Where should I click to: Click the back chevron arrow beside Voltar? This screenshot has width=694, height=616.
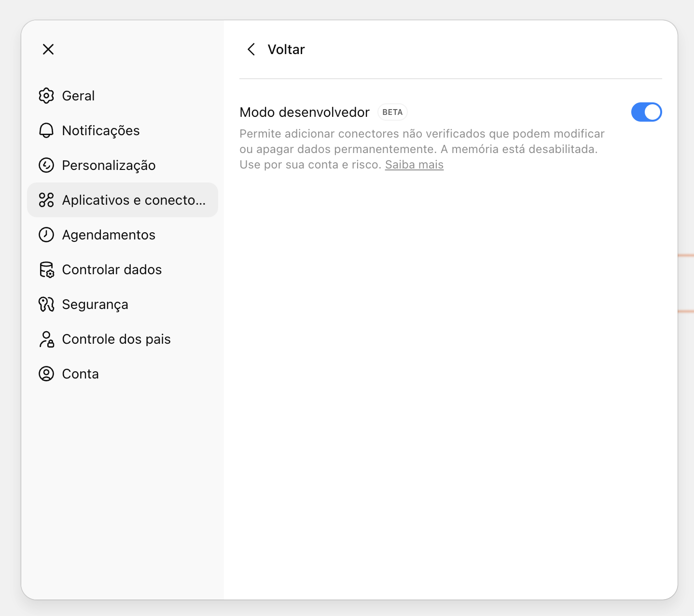[x=251, y=49]
